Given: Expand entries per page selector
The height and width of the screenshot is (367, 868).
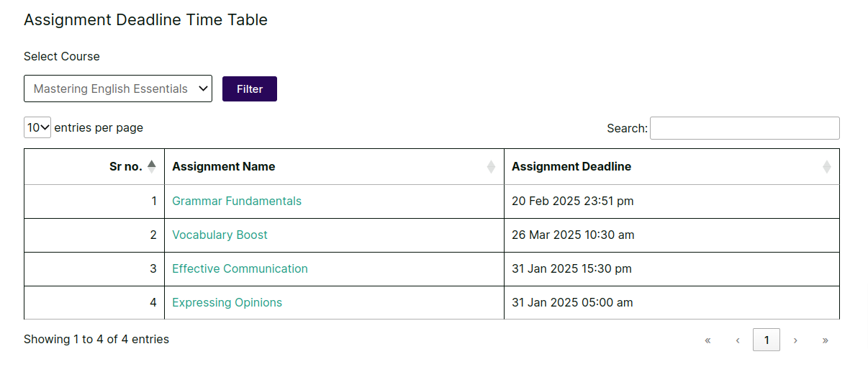Looking at the screenshot, I should (x=37, y=127).
